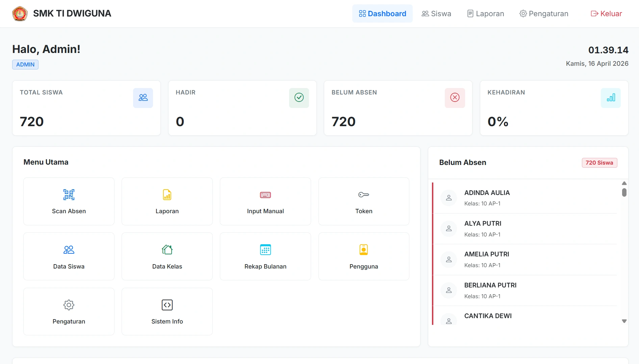This screenshot has height=364, width=639.
Task: Select AMELIA PUTRI in Belum Absen list
Action: (x=525, y=260)
